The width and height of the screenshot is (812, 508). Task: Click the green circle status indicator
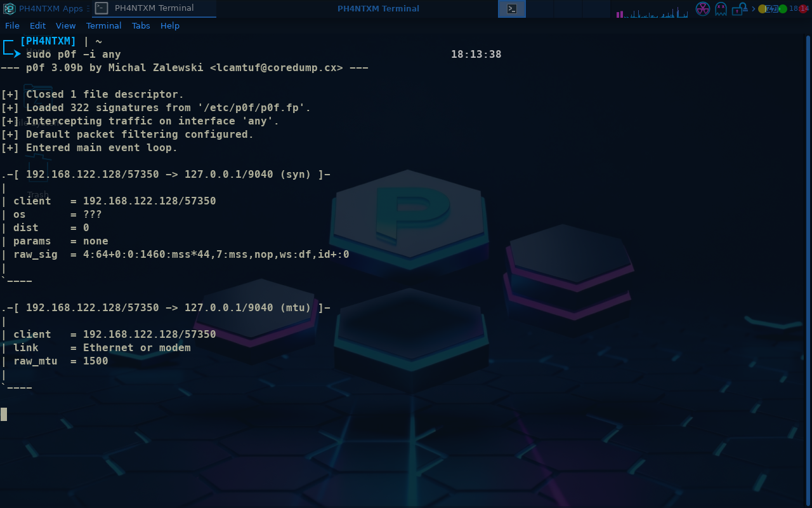click(783, 9)
